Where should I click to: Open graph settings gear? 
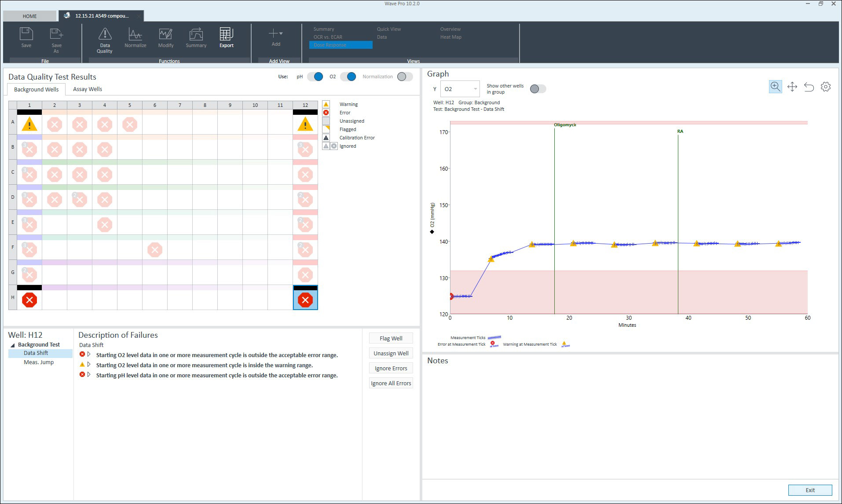click(826, 87)
